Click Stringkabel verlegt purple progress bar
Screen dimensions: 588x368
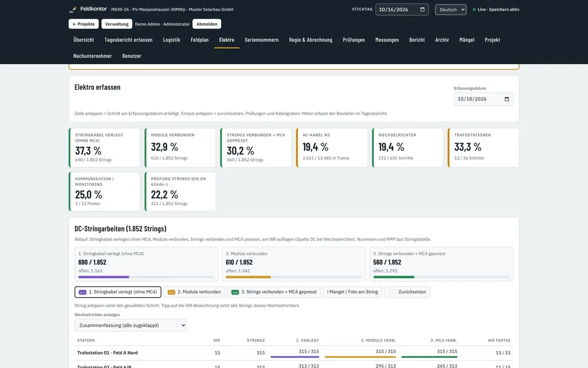pyautogui.click(x=146, y=277)
